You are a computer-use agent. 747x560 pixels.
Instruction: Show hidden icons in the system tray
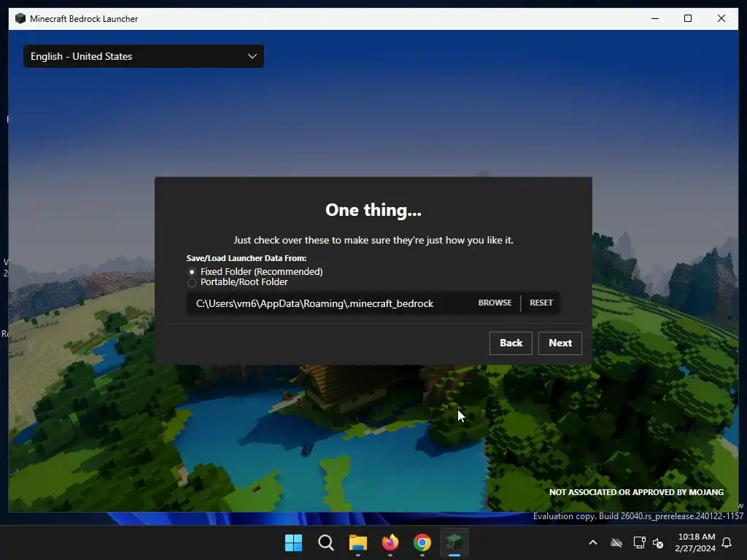point(593,542)
